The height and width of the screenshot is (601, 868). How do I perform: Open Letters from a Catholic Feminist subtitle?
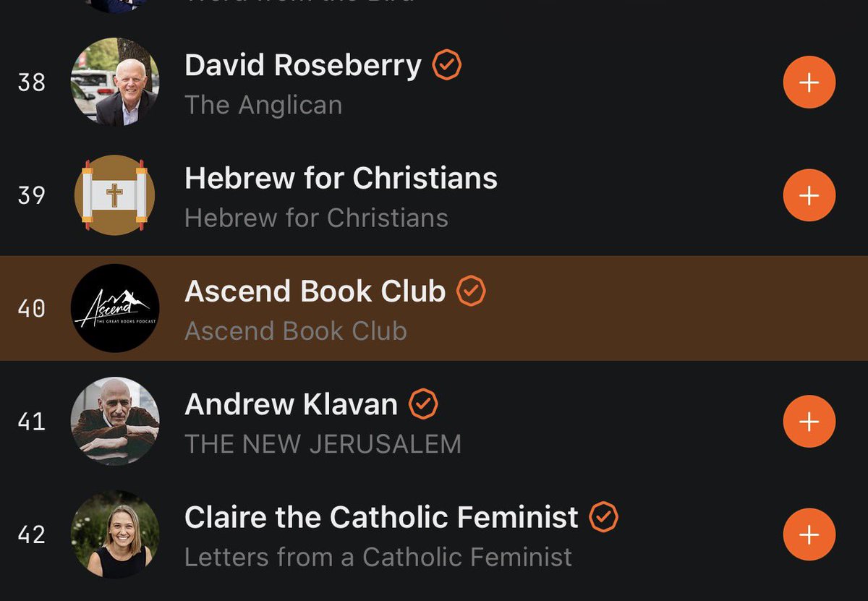(378, 556)
